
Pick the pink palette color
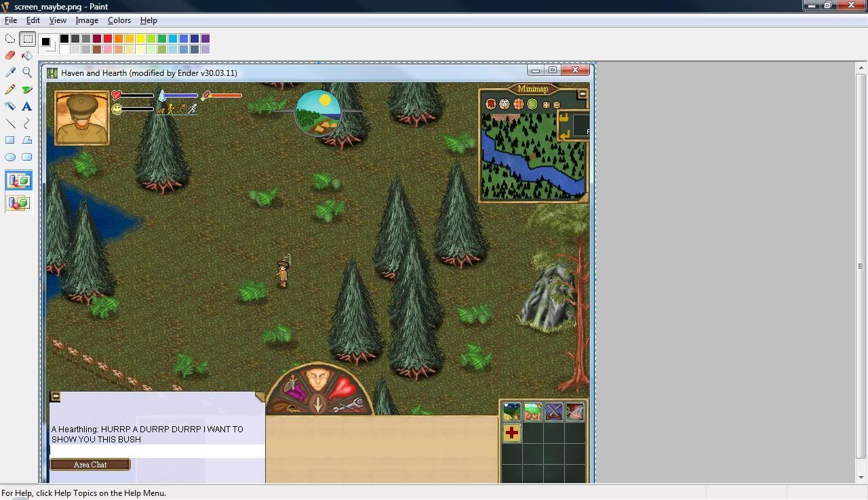[108, 49]
